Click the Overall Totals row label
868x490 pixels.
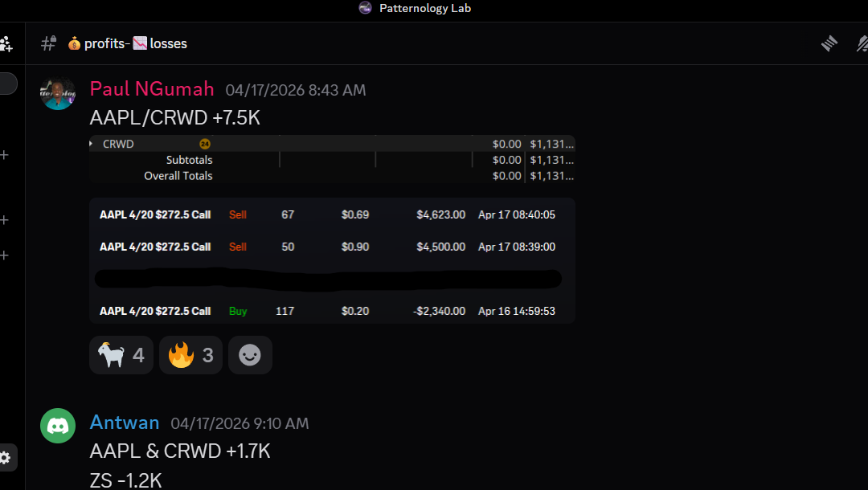pyautogui.click(x=178, y=176)
